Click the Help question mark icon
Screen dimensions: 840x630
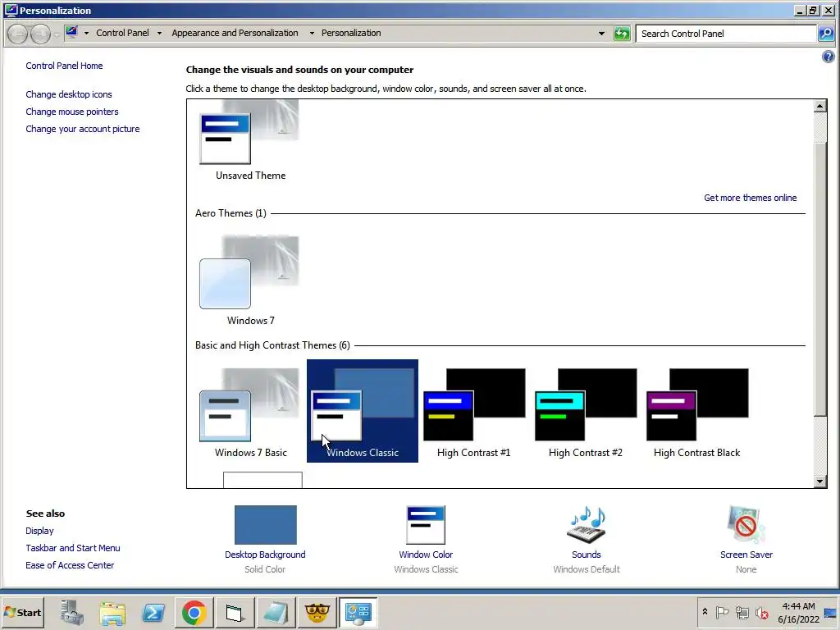pos(828,57)
